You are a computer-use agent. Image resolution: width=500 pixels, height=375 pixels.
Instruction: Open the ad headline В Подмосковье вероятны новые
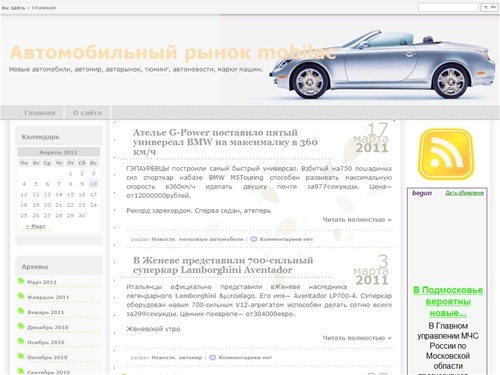(x=448, y=302)
